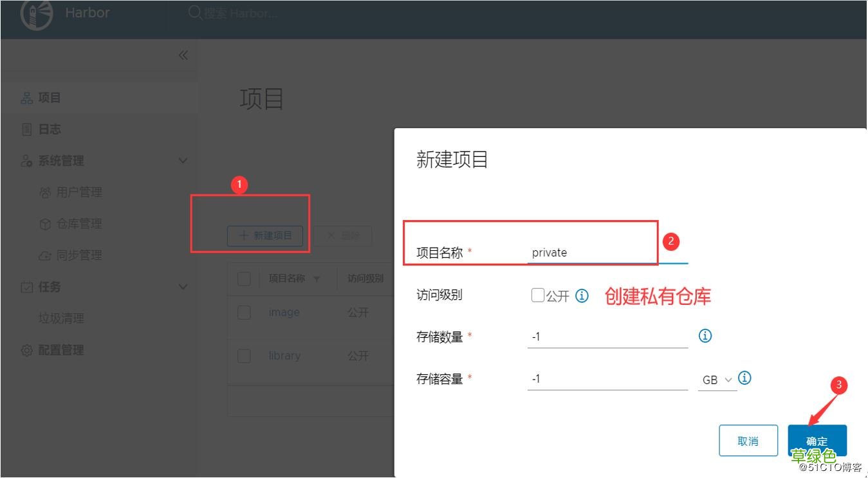Image resolution: width=868 pixels, height=478 pixels.
Task: Click the info icon beside 存储数量
Action: (705, 335)
